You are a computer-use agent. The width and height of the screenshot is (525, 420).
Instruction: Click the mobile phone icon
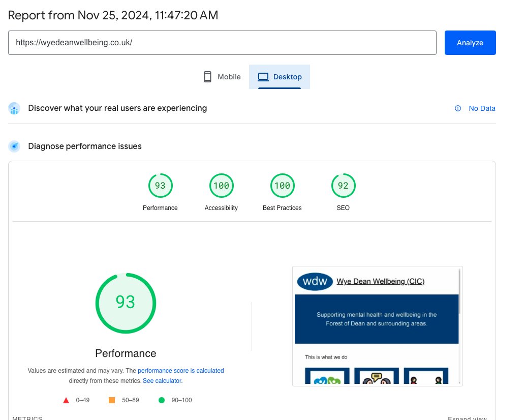[207, 77]
